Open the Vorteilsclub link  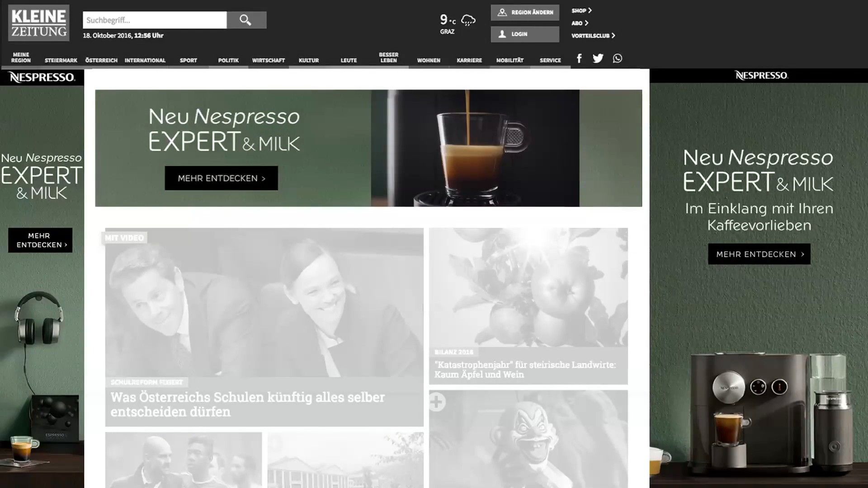pyautogui.click(x=593, y=36)
